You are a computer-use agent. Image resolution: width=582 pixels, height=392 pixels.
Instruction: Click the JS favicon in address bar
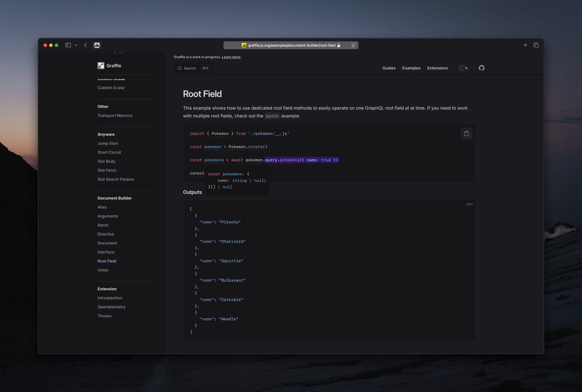tap(244, 45)
